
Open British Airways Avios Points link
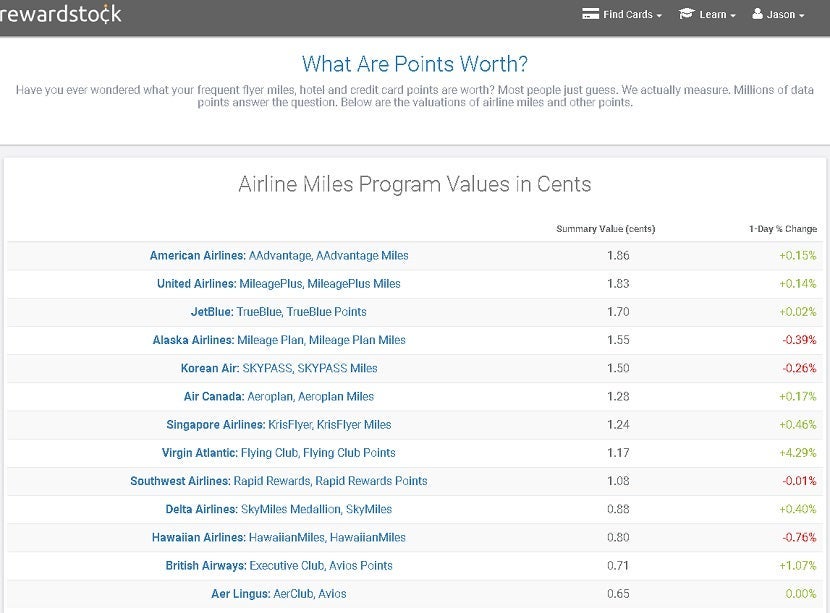point(279,565)
